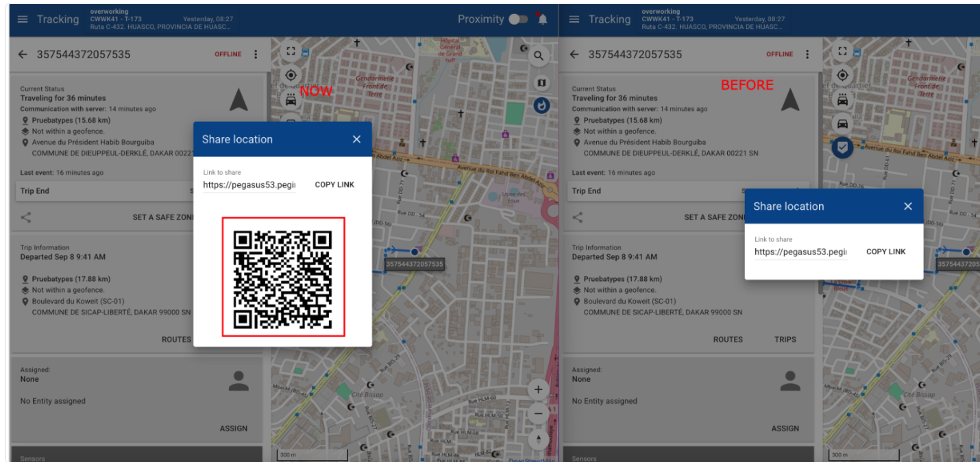The width and height of the screenshot is (980, 462).
Task: Open hamburger menu next to Tracking in NOW panel
Action: 23,19
